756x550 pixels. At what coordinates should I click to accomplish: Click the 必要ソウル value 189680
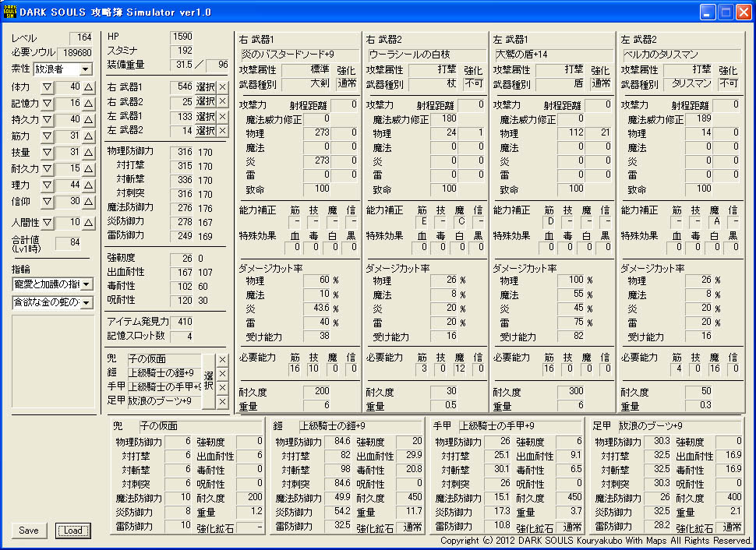click(76, 52)
